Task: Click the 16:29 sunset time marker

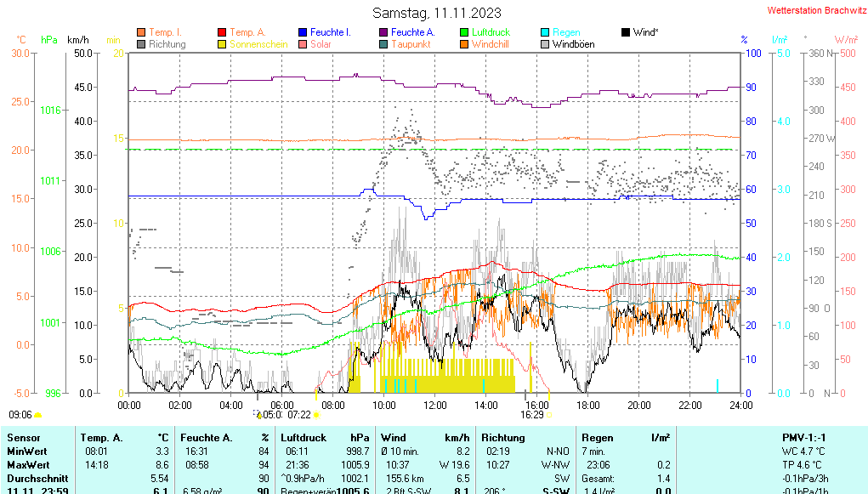Action: click(x=532, y=415)
